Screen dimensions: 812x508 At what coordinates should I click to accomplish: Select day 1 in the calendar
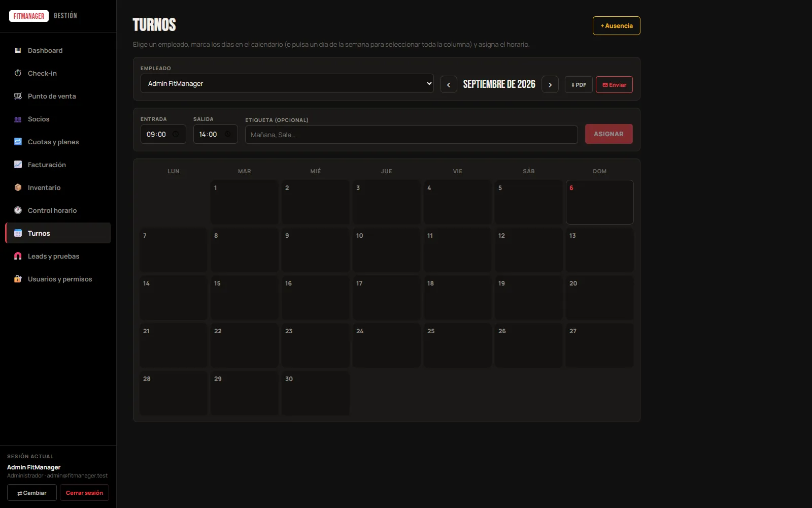[x=245, y=202]
